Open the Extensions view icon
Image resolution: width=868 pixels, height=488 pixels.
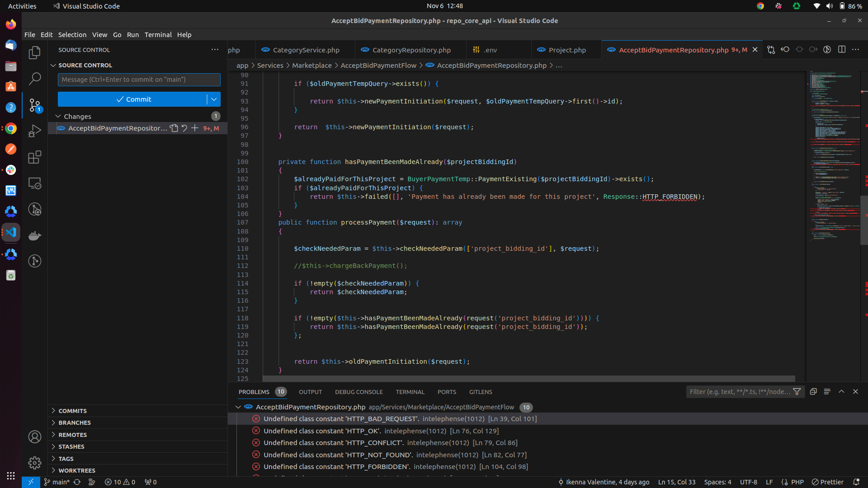35,157
